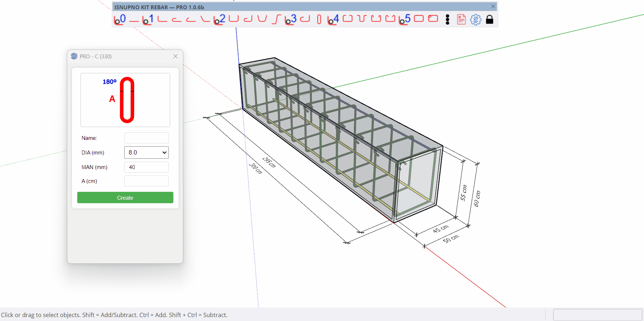644x321 pixels.
Task: Focus the MAN (mm) field
Action: pos(146,167)
